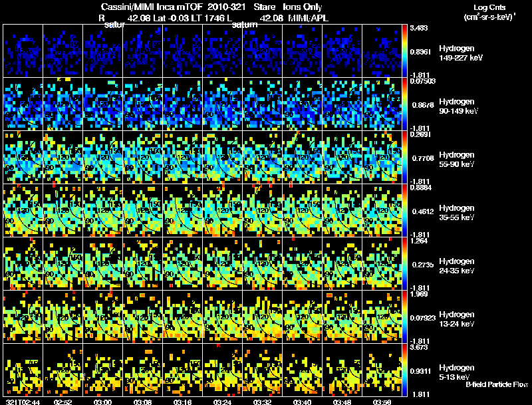The image size is (532, 405).
Task: Click the Cassini/MIMI Inca mTOF title
Action: [x=152, y=7]
